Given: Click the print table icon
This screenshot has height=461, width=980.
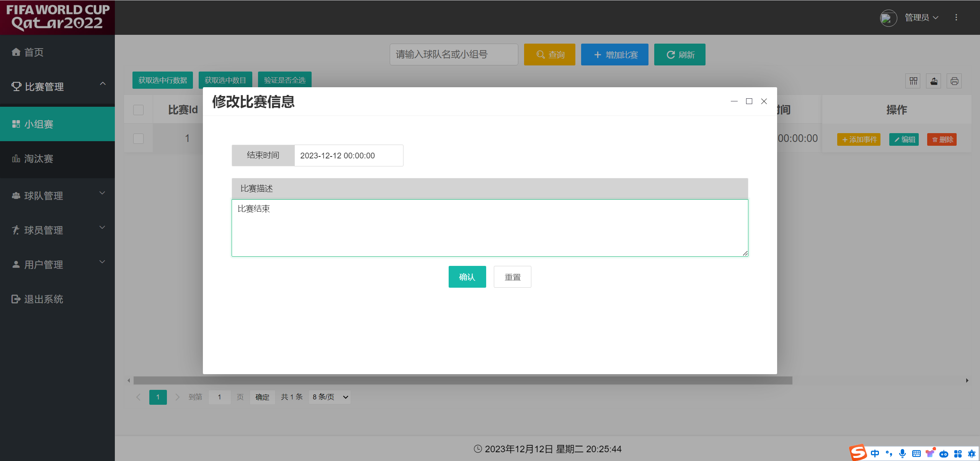Looking at the screenshot, I should [954, 81].
